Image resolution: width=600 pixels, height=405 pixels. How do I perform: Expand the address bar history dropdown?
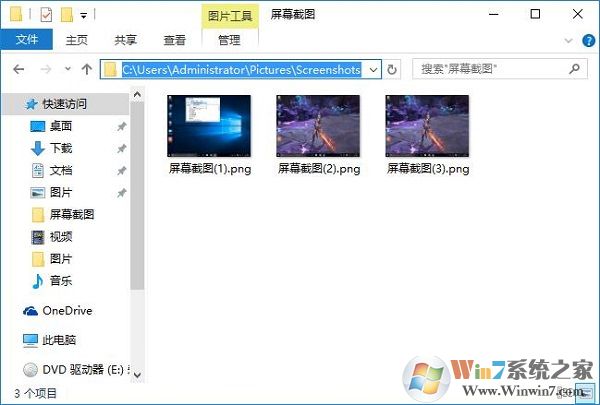[374, 70]
